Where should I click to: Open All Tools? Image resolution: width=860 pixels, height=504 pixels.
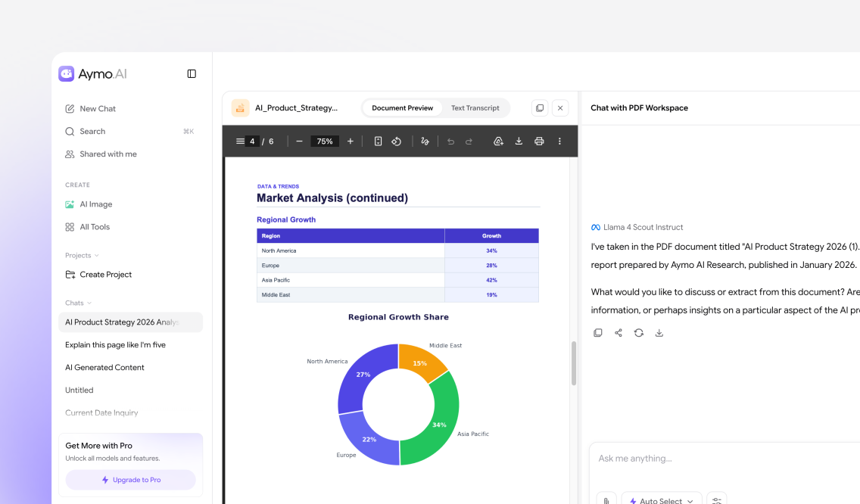point(88,226)
